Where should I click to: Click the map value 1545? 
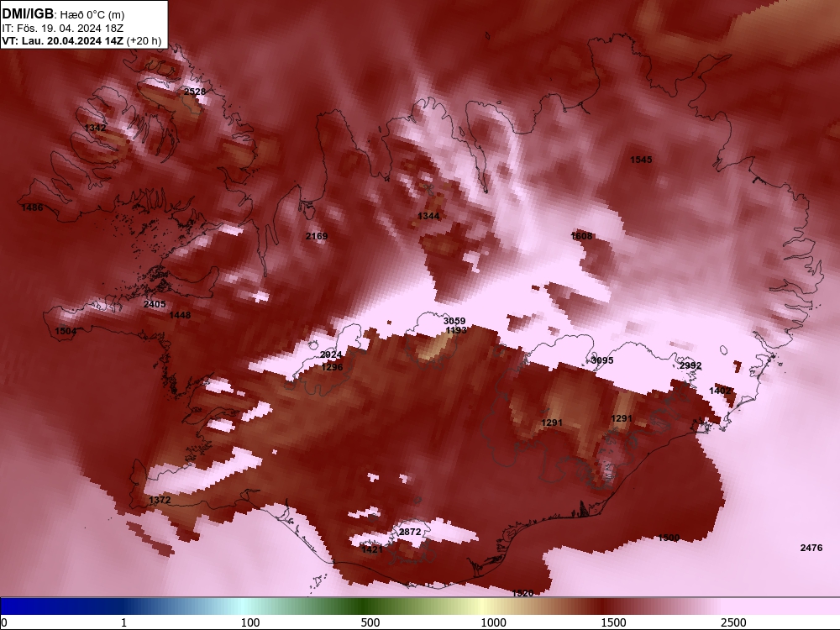tap(641, 160)
